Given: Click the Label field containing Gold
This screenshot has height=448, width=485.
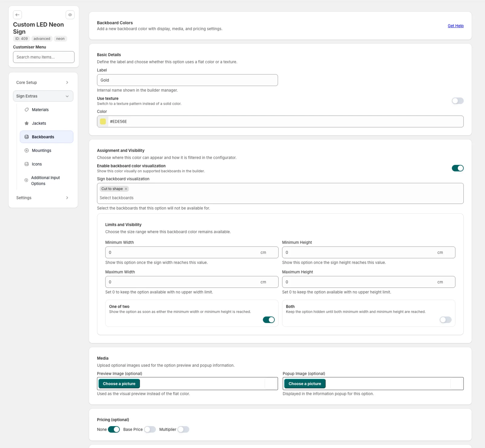Looking at the screenshot, I should [187, 80].
